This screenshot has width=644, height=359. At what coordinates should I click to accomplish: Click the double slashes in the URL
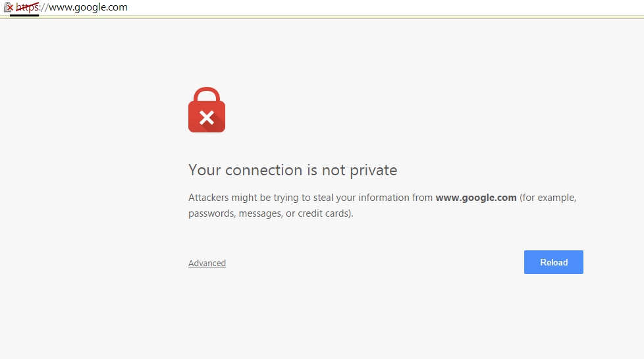tap(44, 7)
